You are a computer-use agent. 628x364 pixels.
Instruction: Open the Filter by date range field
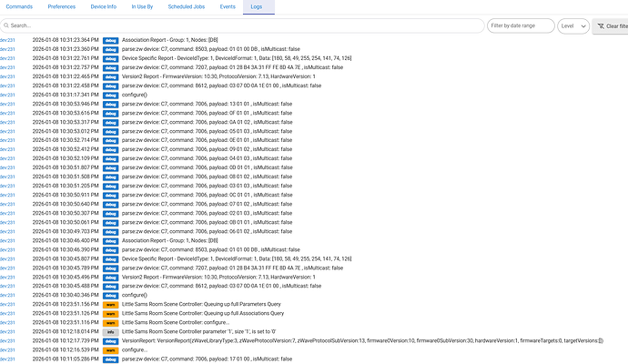pyautogui.click(x=520, y=26)
